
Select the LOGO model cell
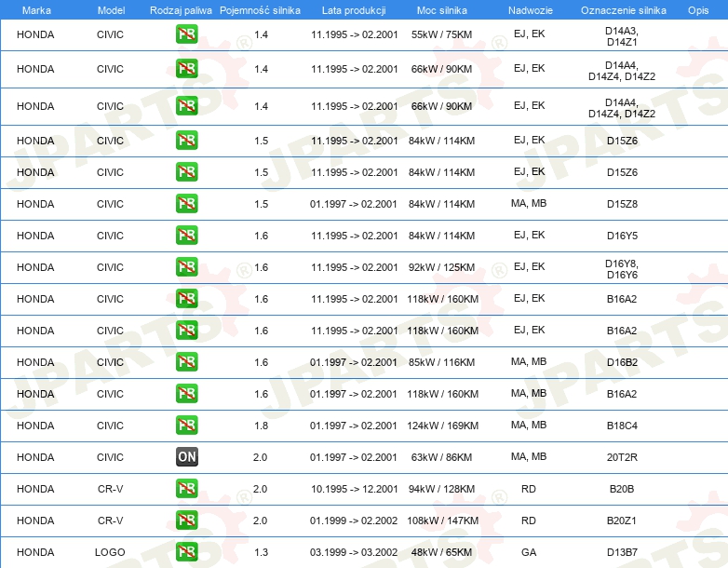[110, 552]
